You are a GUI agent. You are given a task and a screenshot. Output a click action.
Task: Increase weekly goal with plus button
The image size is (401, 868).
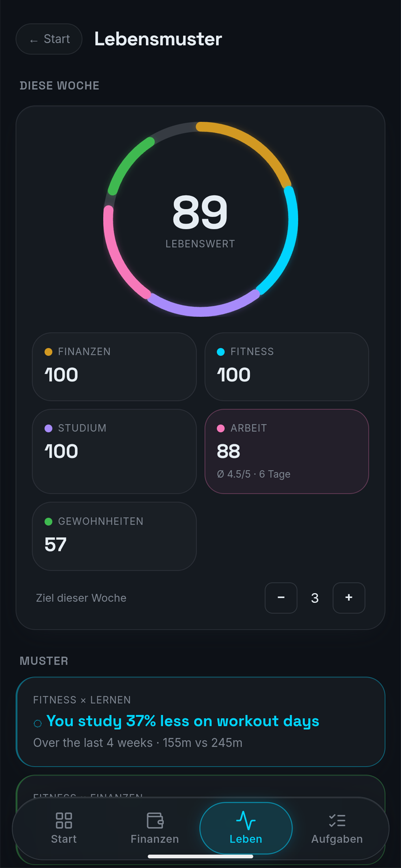click(x=349, y=598)
